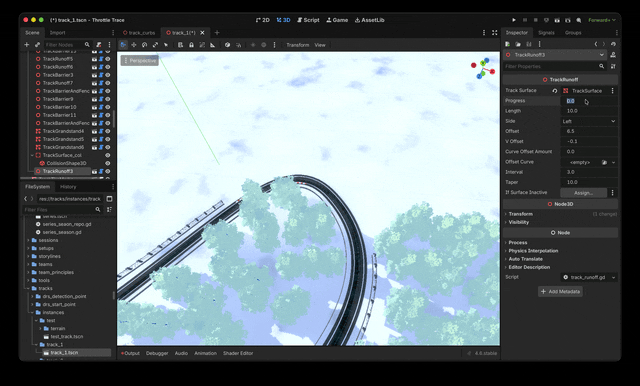Reset the Track Surface property revert icon
Image resolution: width=640 pixels, height=386 pixels.
point(554,91)
